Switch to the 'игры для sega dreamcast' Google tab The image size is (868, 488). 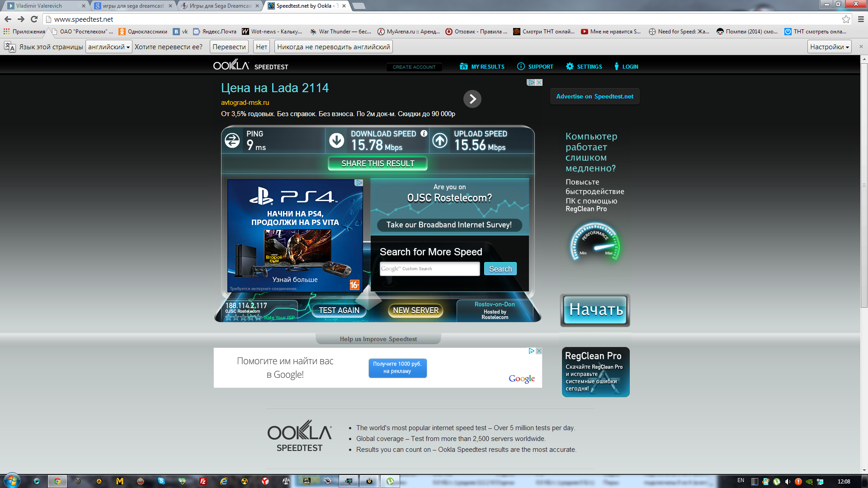tap(133, 6)
